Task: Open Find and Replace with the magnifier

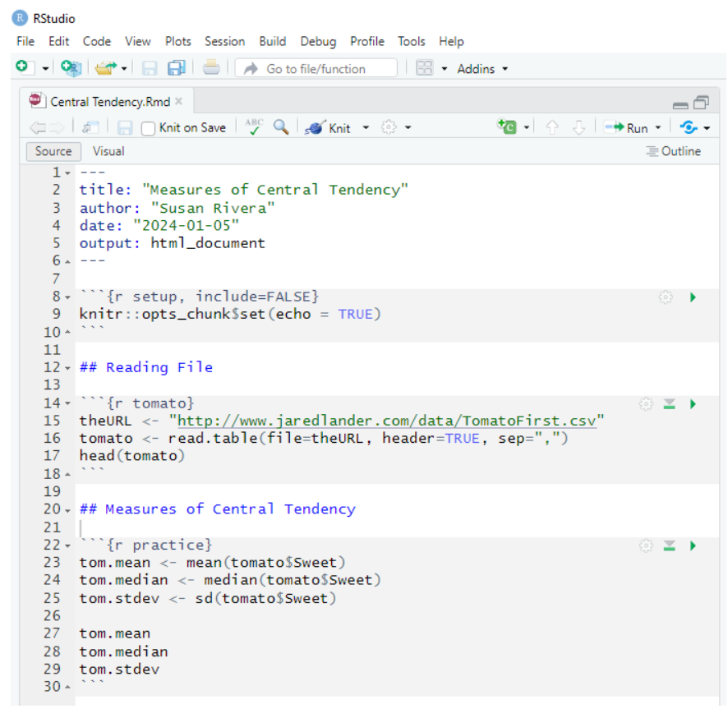Action: point(279,127)
